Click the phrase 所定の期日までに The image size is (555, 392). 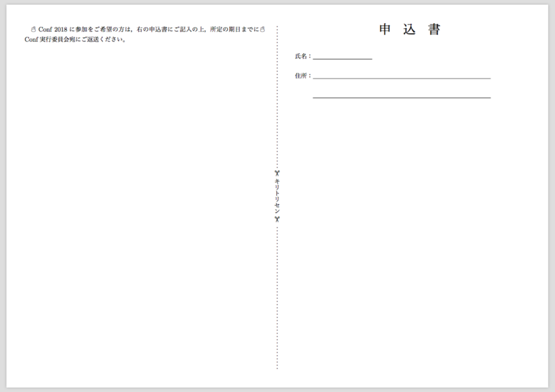tap(234, 29)
